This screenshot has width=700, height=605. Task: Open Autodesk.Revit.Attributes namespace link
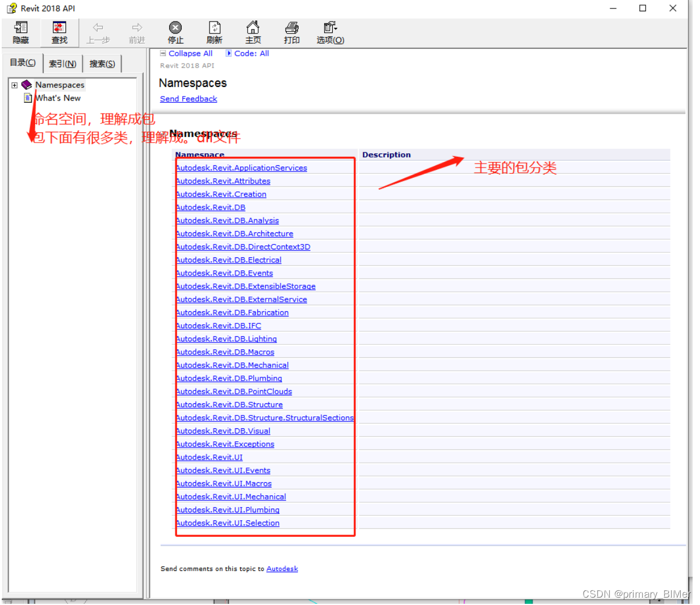coord(223,181)
